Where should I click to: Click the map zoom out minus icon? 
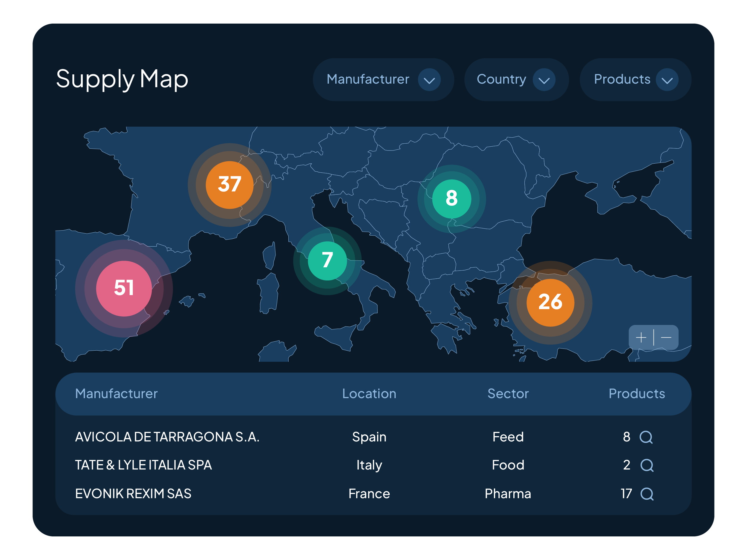[x=666, y=337]
